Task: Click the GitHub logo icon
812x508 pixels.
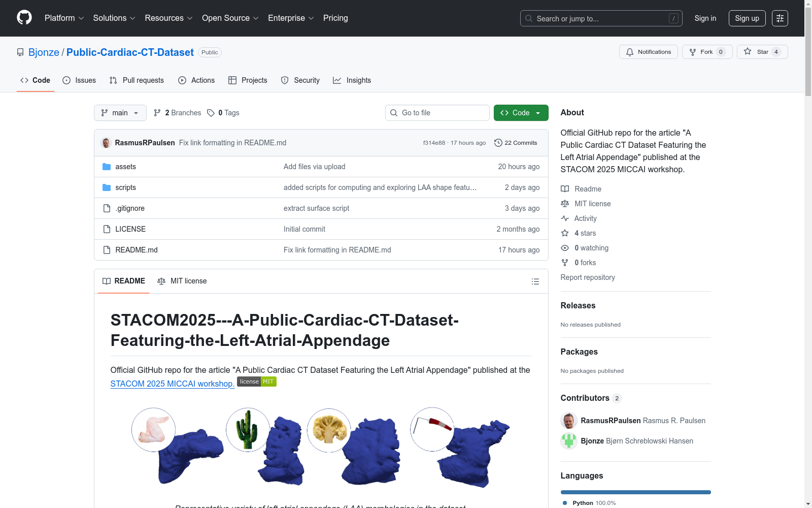Action: (x=24, y=18)
